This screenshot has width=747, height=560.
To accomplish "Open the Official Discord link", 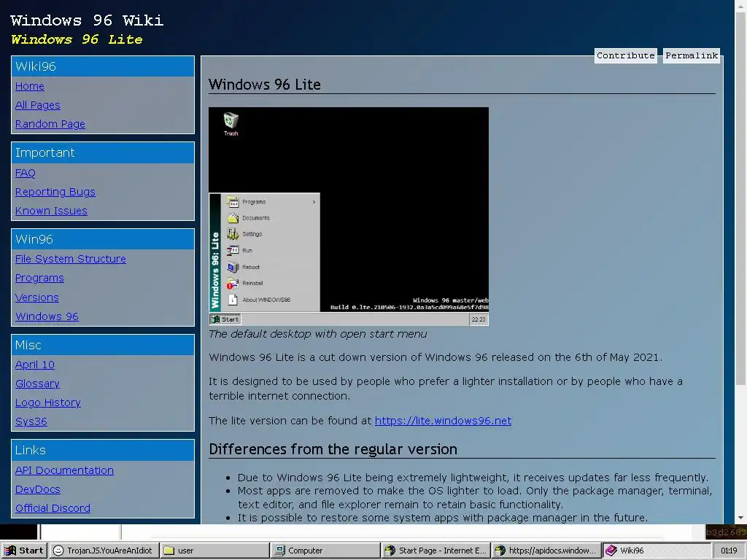I will tap(53, 508).
